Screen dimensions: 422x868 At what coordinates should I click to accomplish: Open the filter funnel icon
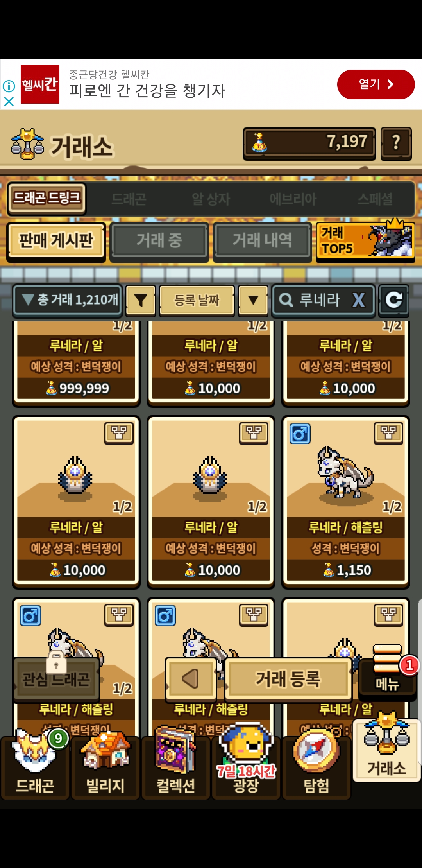click(x=141, y=300)
